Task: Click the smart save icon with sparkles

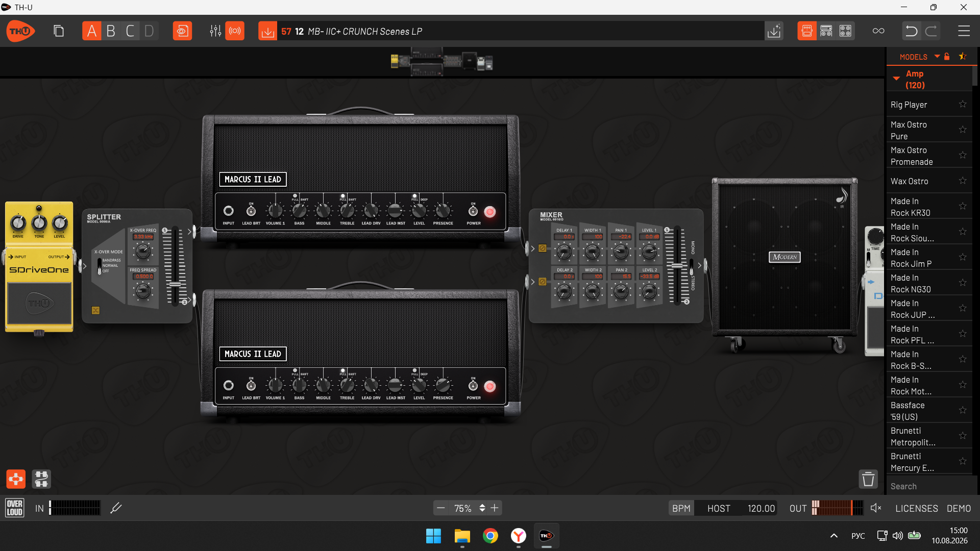Action: (774, 31)
